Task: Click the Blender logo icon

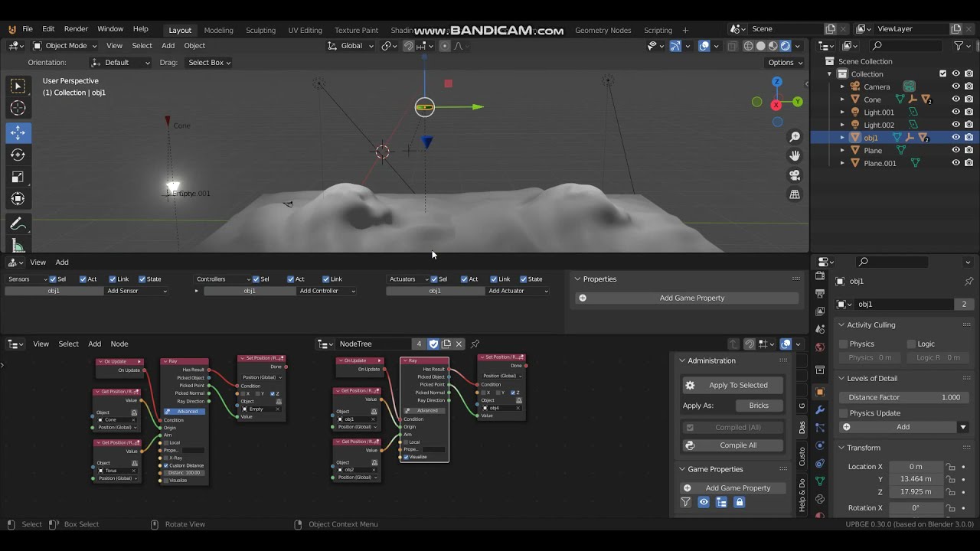Action: point(11,29)
